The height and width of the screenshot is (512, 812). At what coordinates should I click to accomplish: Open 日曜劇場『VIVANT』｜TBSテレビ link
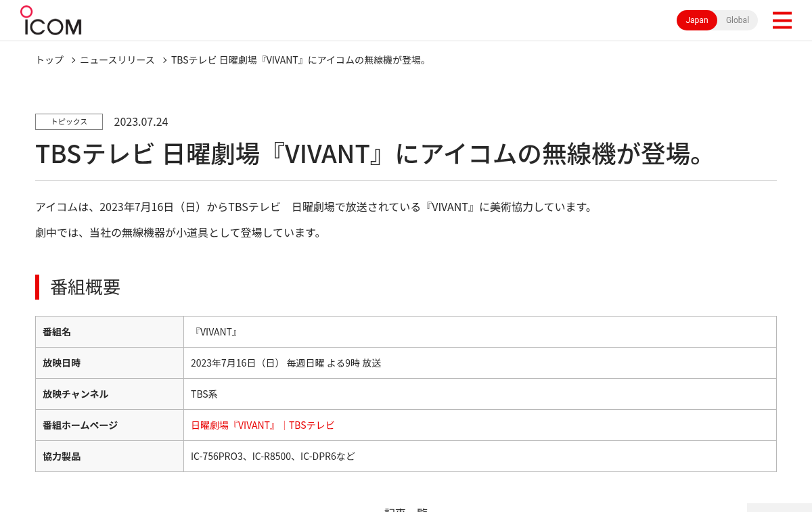263,425
